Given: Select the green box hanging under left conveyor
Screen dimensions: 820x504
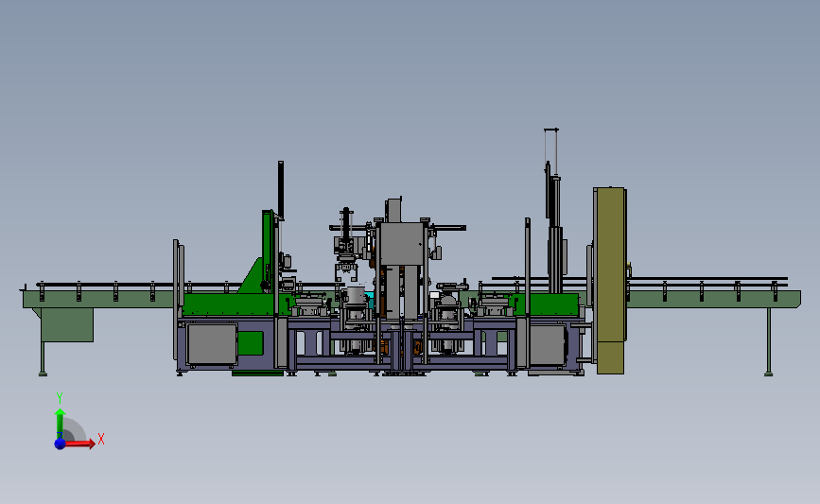Looking at the screenshot, I should pyautogui.click(x=67, y=324).
